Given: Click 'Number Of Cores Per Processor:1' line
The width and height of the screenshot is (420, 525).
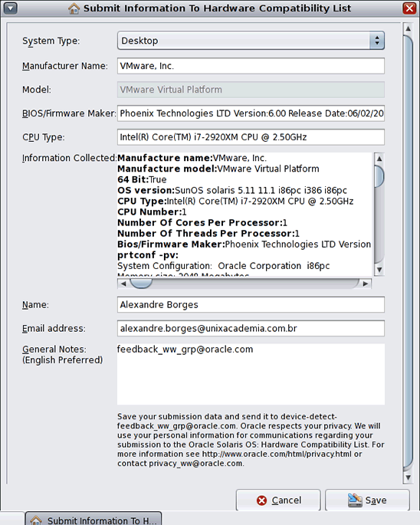Looking at the screenshot, I should click(202, 223).
